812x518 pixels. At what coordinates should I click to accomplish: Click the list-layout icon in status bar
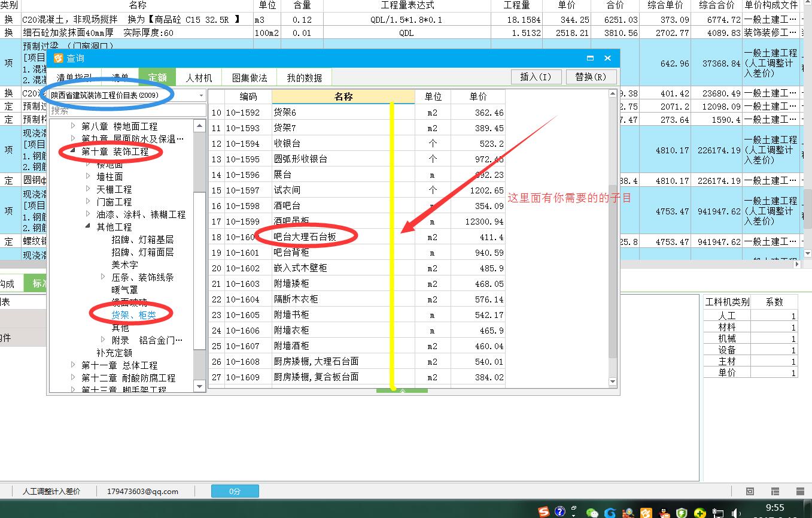[x=775, y=491]
